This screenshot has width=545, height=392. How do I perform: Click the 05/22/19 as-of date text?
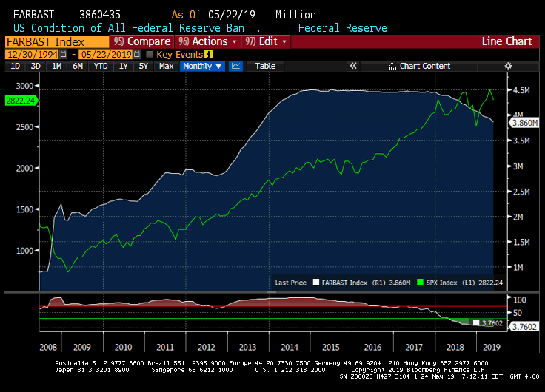tap(232, 15)
